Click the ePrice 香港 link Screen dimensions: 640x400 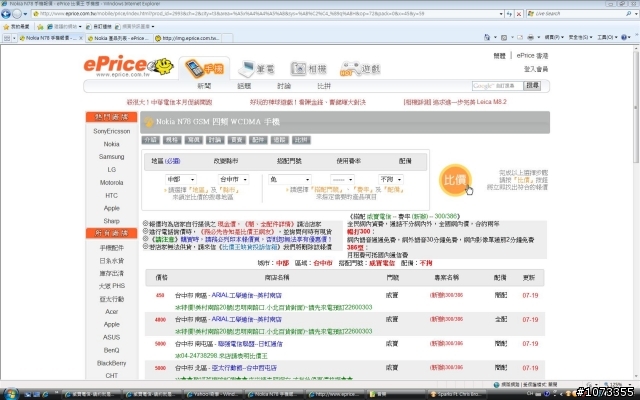pyautogui.click(x=532, y=56)
